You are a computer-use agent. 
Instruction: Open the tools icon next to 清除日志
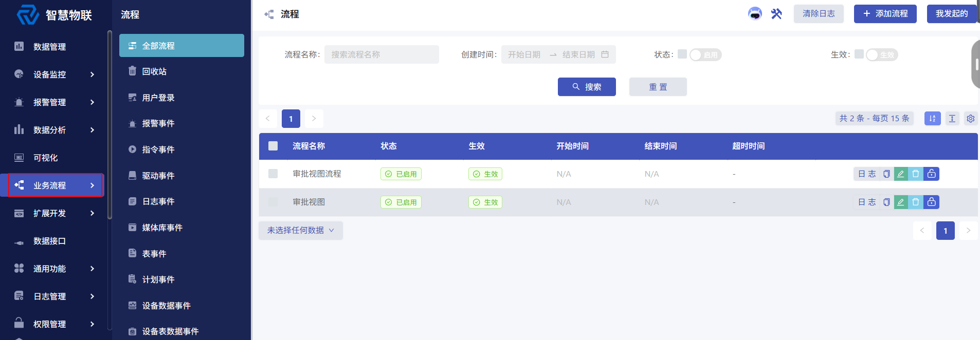coord(776,14)
